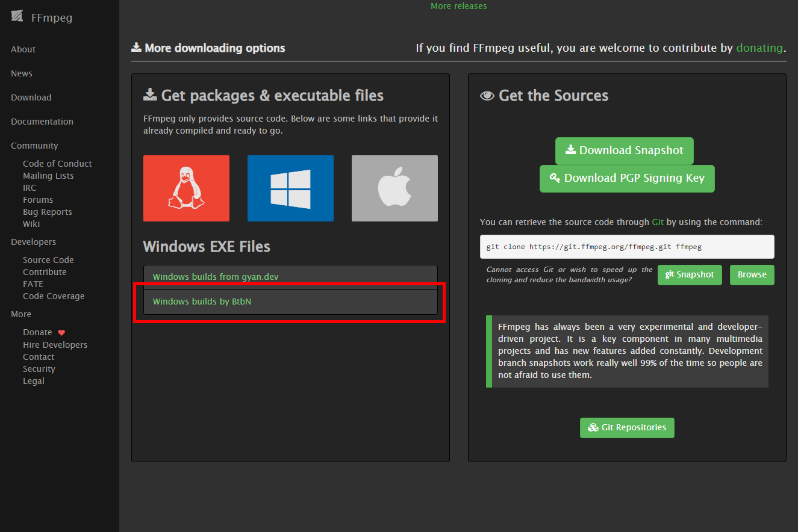Click the More releases link
Screen dimensions: 798x532
tap(459, 6)
